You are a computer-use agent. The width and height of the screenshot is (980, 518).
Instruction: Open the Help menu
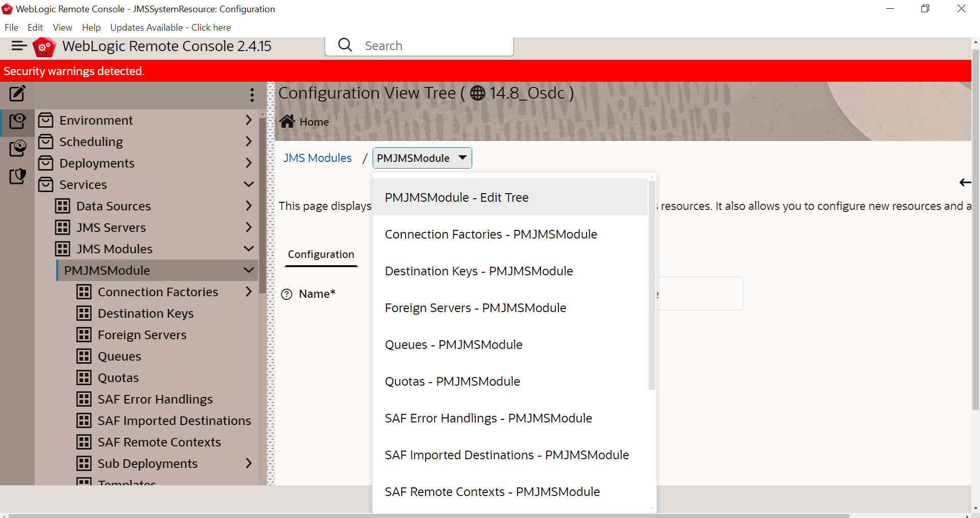click(91, 28)
